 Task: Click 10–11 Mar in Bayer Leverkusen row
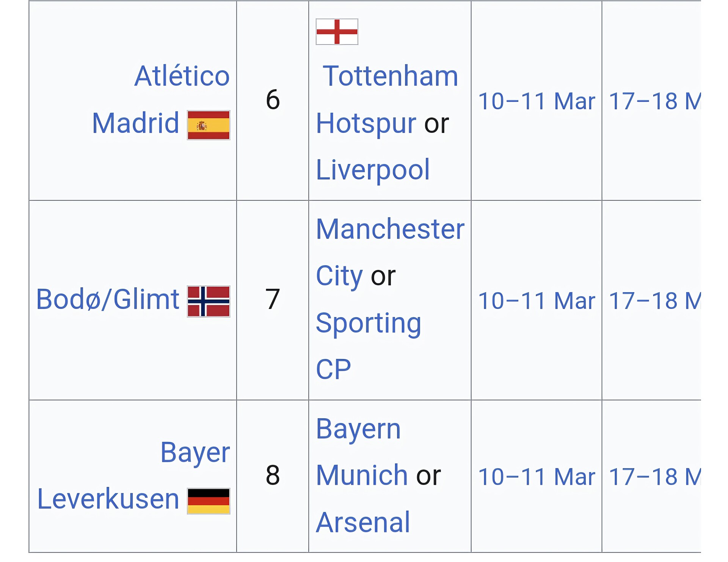coord(536,477)
